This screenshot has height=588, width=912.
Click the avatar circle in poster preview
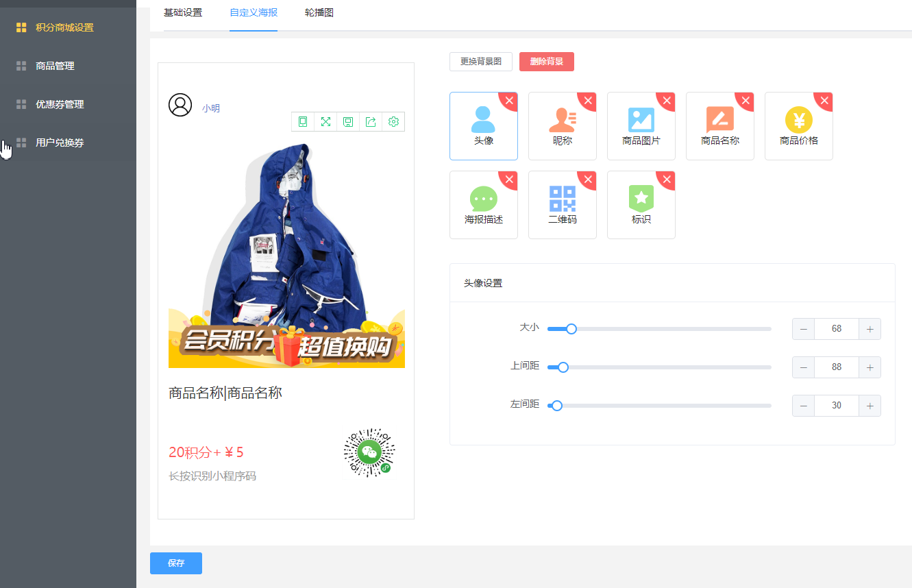[180, 105]
